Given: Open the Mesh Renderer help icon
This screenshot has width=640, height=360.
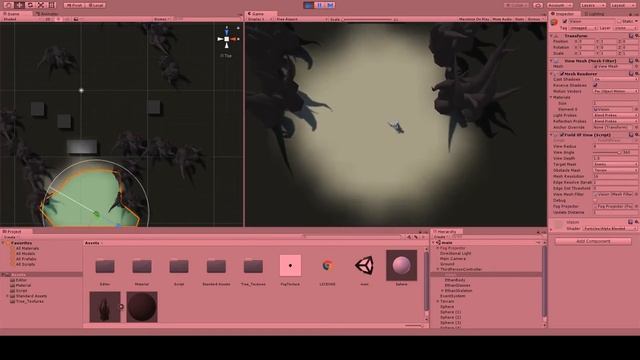Looking at the screenshot, I should (631, 74).
